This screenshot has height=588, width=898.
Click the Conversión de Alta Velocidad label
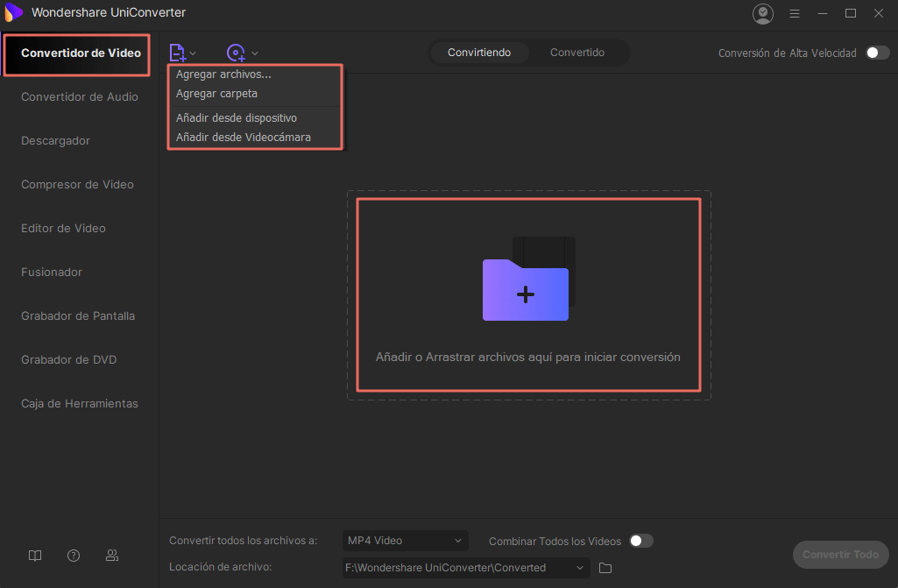point(788,53)
